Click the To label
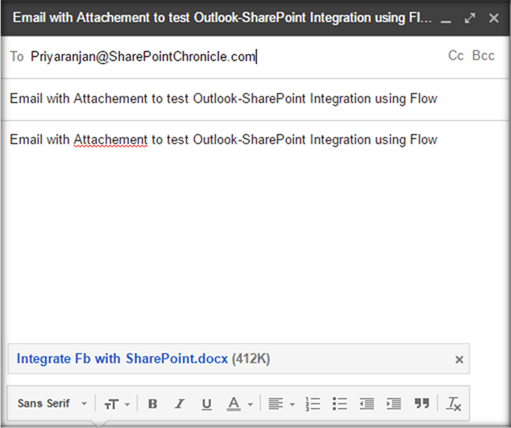511x428 pixels. pyautogui.click(x=17, y=56)
